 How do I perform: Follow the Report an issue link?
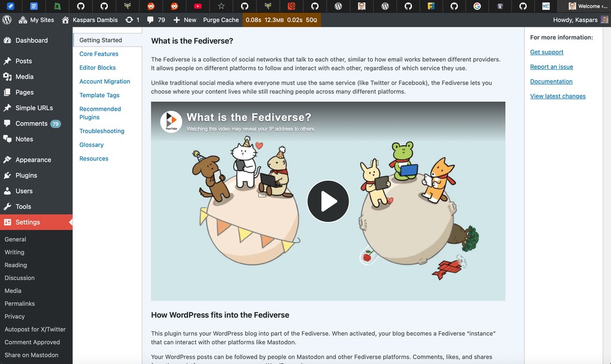tap(551, 67)
